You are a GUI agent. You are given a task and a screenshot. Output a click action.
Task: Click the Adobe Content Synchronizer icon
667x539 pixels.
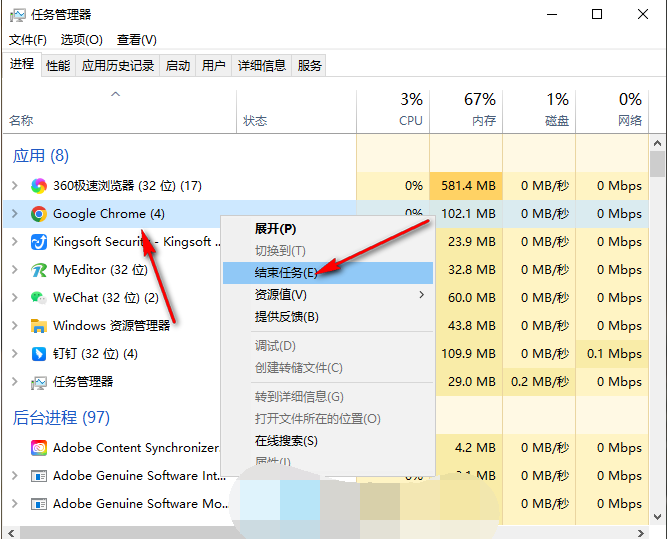pos(39,448)
